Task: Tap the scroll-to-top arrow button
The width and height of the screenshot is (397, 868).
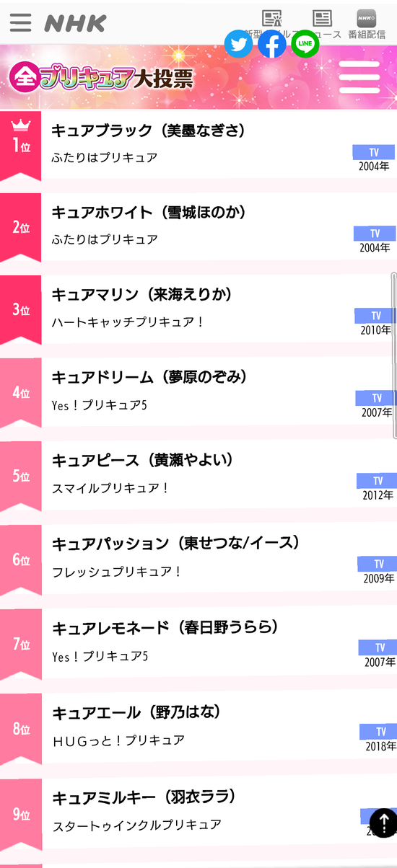Action: 383,823
